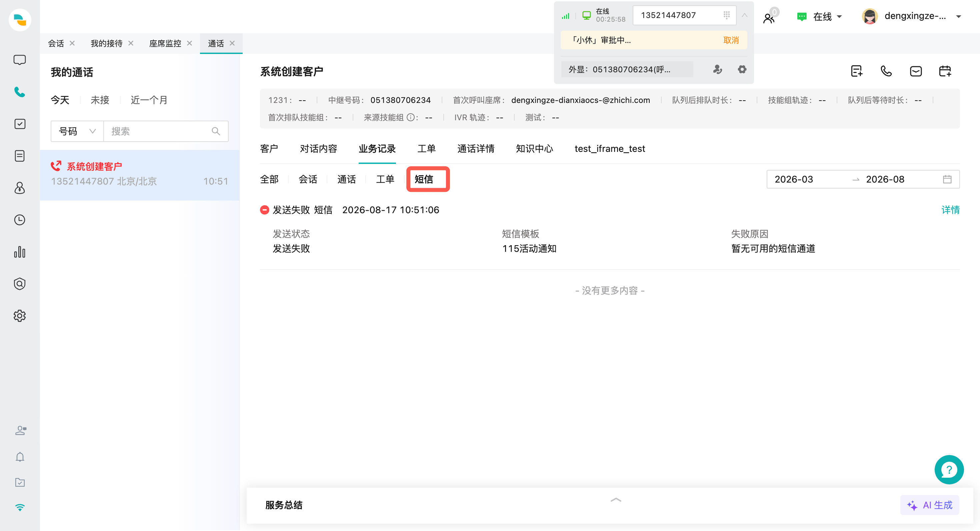Add a calendar schedule using the calendar-plus icon
The width and height of the screenshot is (980, 531).
[x=945, y=71]
